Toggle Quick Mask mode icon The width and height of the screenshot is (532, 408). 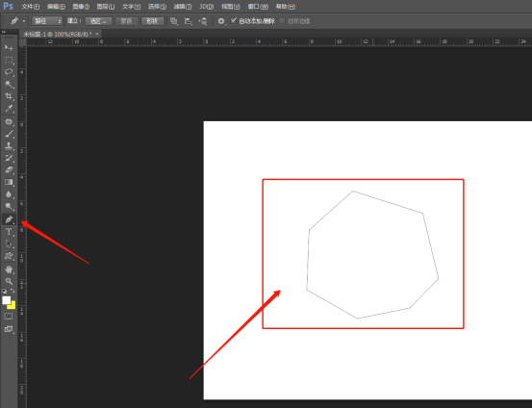click(9, 317)
